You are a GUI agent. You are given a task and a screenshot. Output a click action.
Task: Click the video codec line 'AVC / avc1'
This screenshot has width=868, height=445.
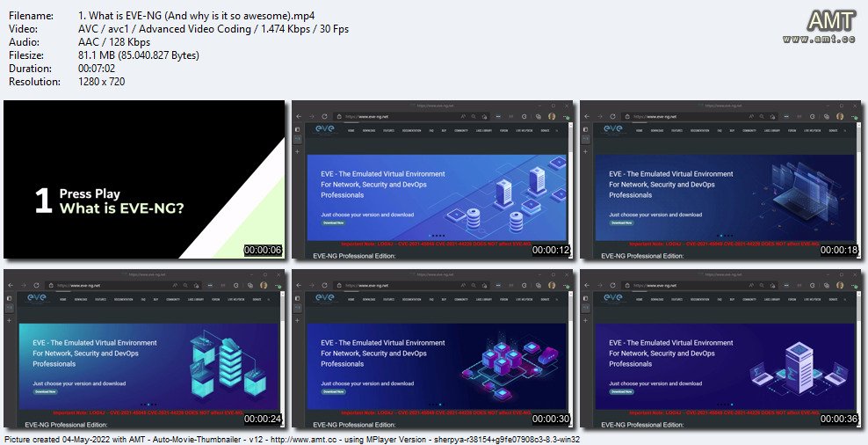213,29
